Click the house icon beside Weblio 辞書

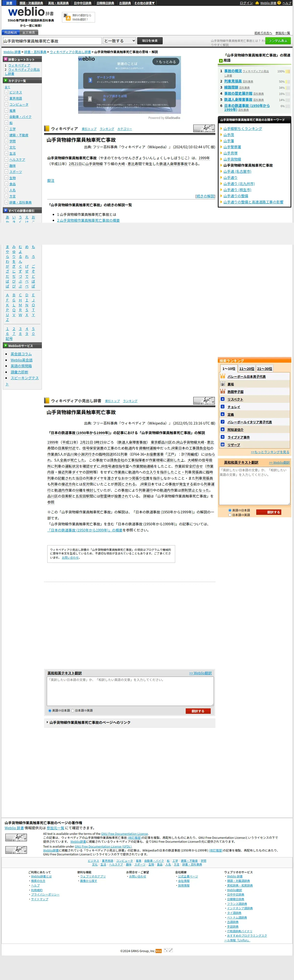pos(257,3)
